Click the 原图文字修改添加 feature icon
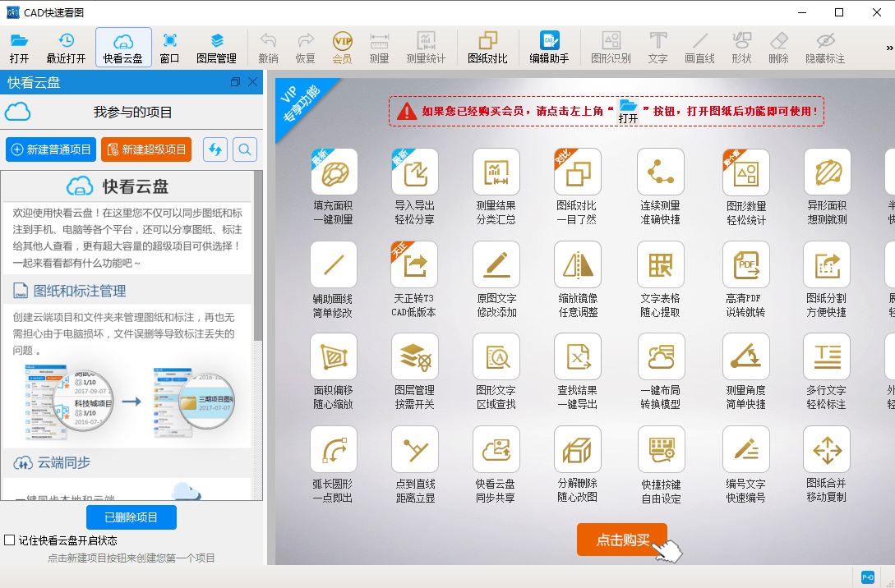 coord(496,264)
